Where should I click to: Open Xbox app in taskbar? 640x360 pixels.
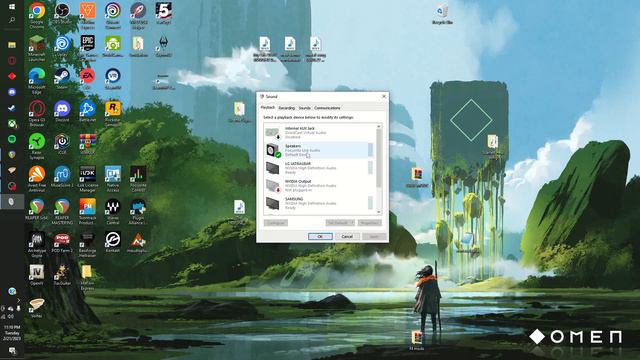(12, 123)
